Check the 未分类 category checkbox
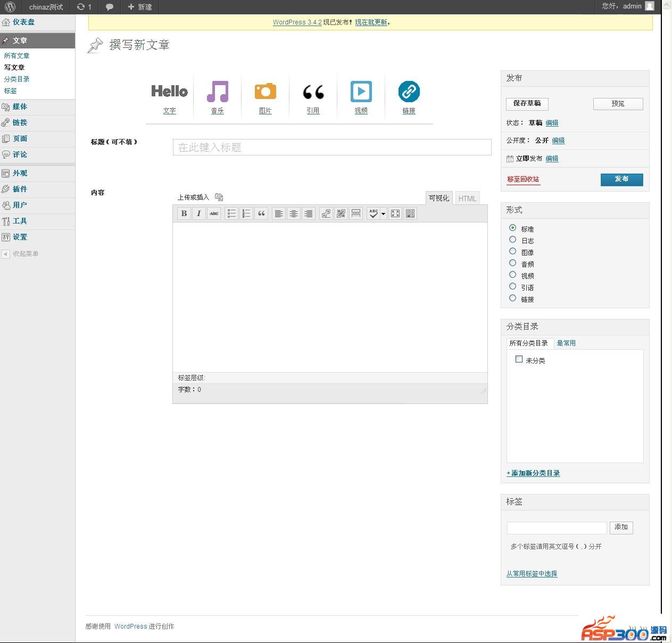672x643 pixels. click(519, 360)
